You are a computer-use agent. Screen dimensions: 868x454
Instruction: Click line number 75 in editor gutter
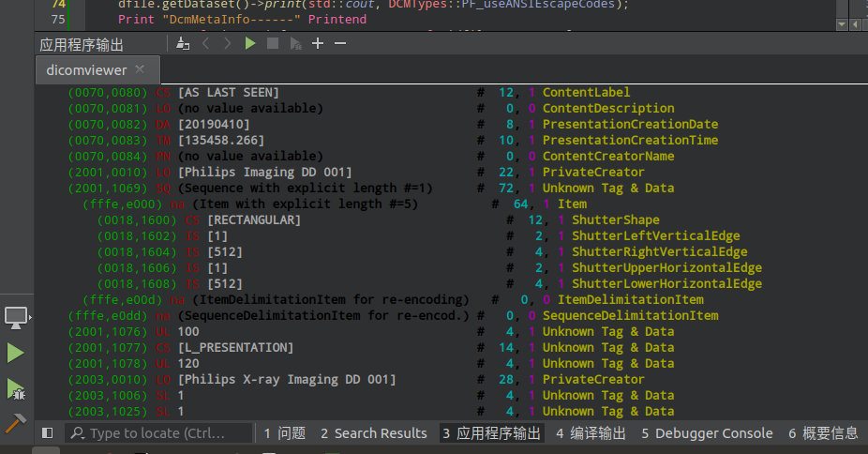pyautogui.click(x=58, y=20)
